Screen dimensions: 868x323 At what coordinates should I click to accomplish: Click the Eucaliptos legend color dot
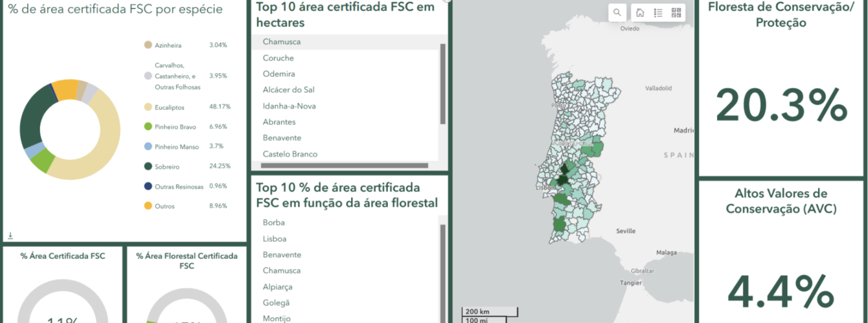pyautogui.click(x=148, y=107)
